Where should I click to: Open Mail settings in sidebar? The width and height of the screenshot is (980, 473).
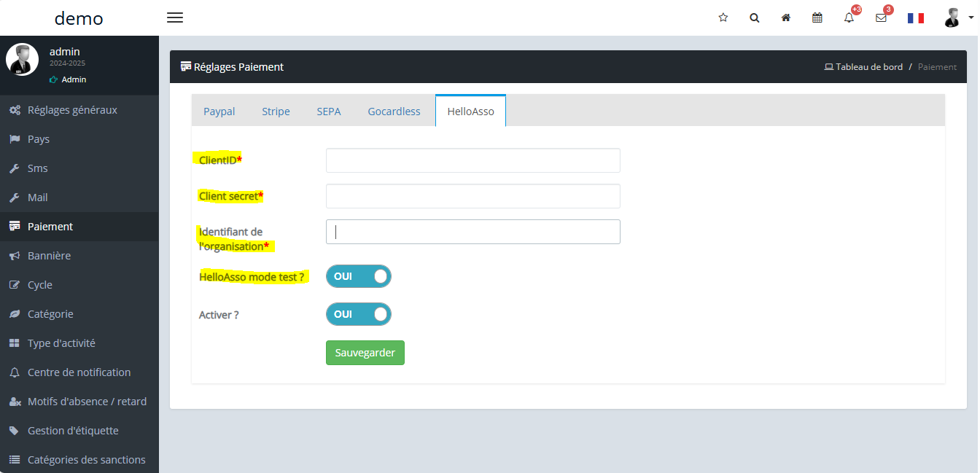click(x=79, y=198)
